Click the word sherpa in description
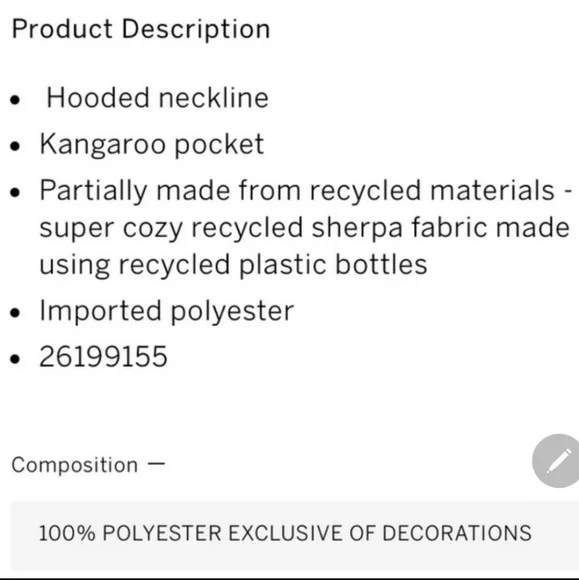The height and width of the screenshot is (580, 579). tap(357, 228)
